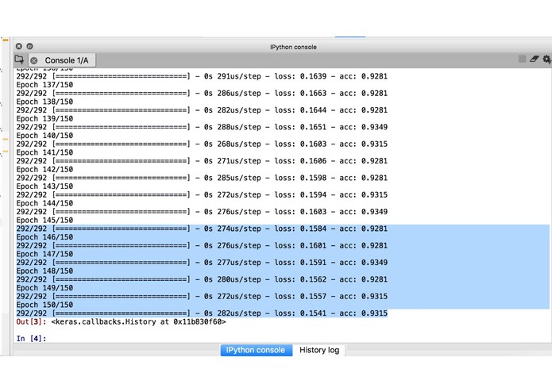Click the final loss value 0.1541
This screenshot has height=392, width=552.
click(313, 313)
